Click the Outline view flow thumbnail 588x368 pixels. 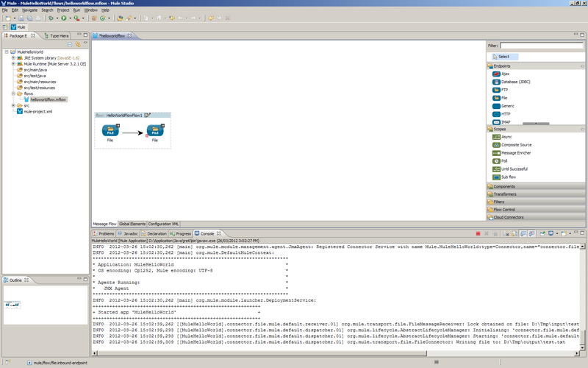12,305
